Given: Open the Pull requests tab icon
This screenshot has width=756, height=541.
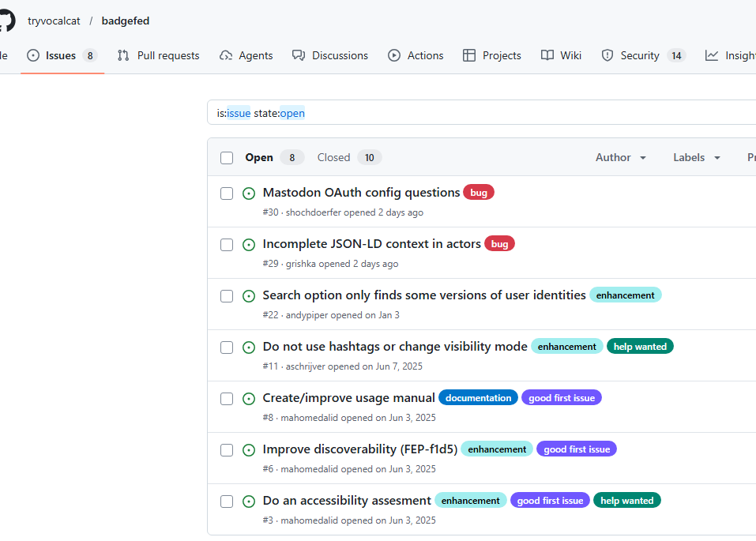Looking at the screenshot, I should pyautogui.click(x=122, y=55).
